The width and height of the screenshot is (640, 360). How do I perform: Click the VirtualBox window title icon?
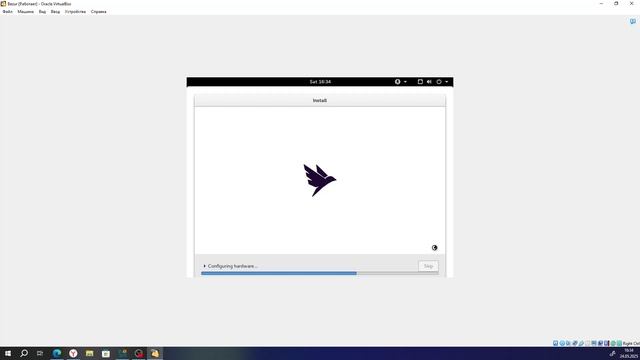(3, 4)
